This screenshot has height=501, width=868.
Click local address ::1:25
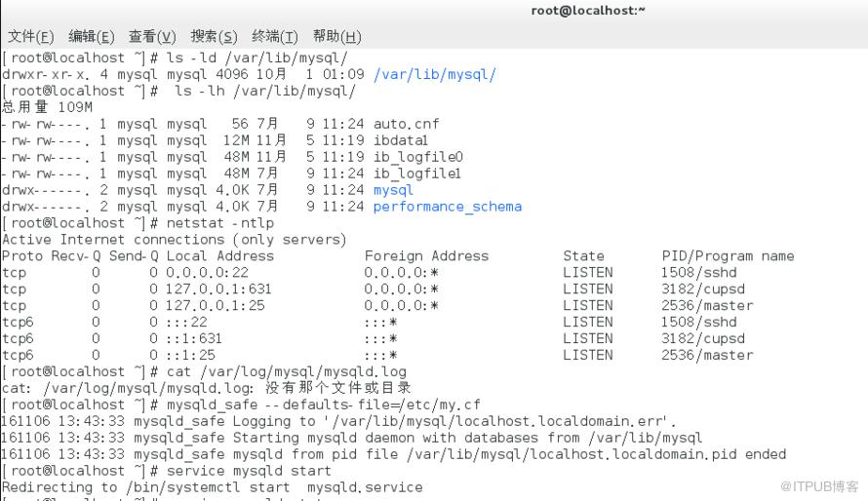point(190,356)
